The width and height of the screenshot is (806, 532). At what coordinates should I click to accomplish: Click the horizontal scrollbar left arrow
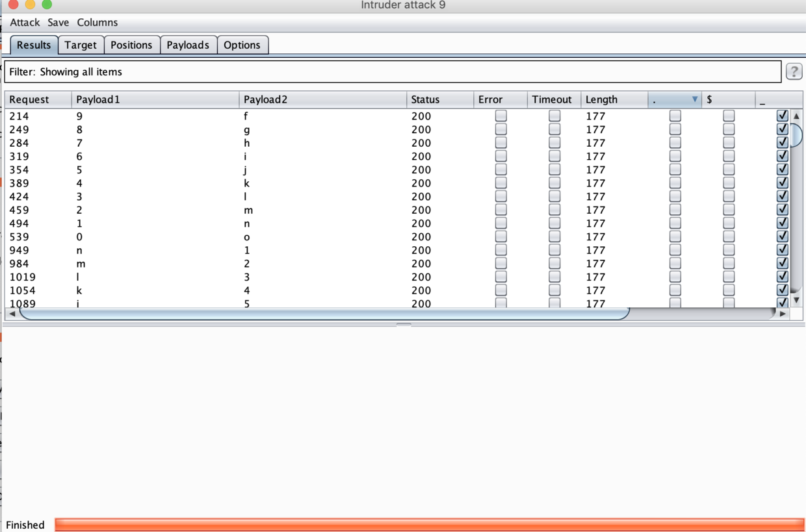12,314
